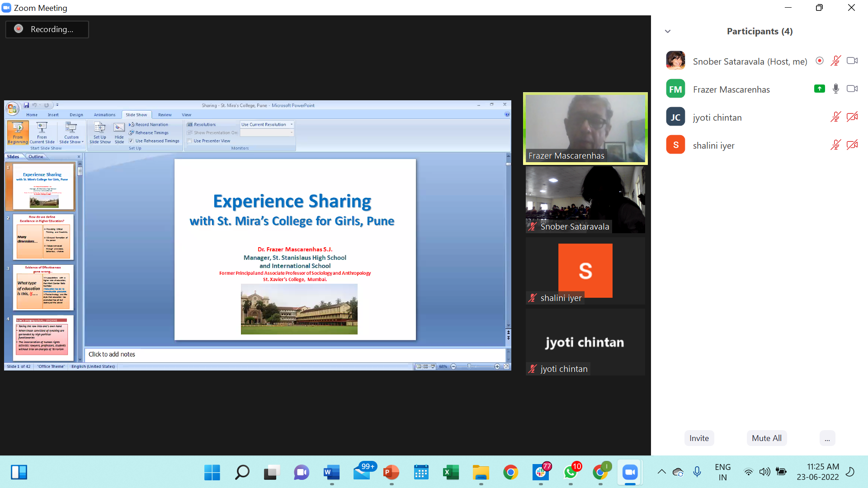Click the S avatar of shalini iyer in list
The width and height of the screenshot is (868, 488).
[x=675, y=145]
